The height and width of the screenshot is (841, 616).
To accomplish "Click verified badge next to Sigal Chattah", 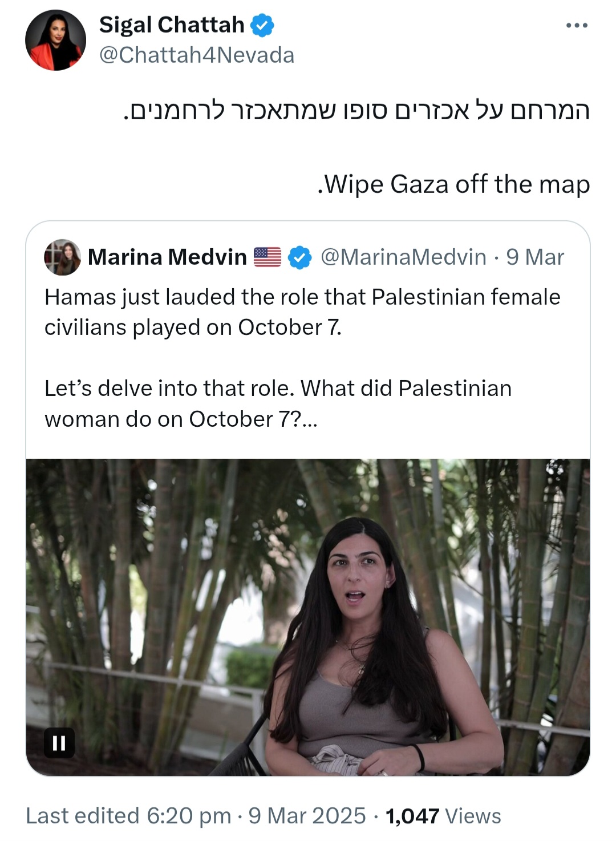I will click(262, 26).
